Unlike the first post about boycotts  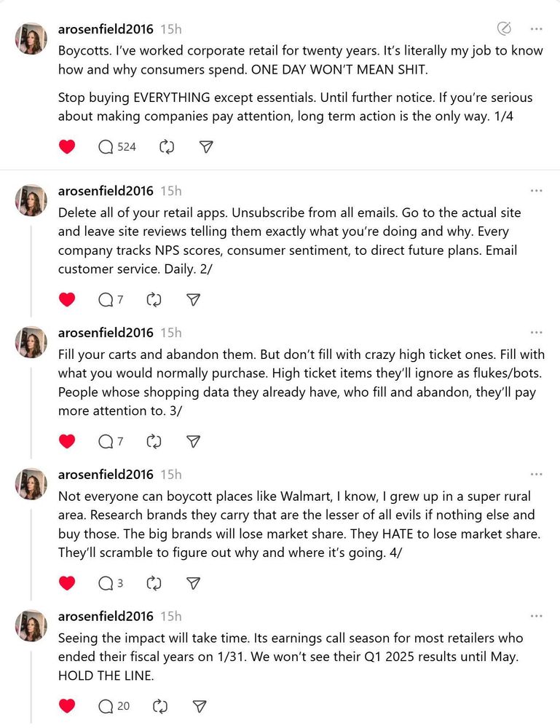tap(67, 147)
